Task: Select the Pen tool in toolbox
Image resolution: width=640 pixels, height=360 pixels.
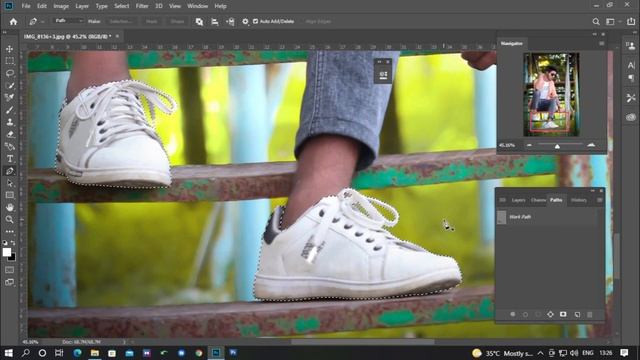Action: [x=10, y=171]
